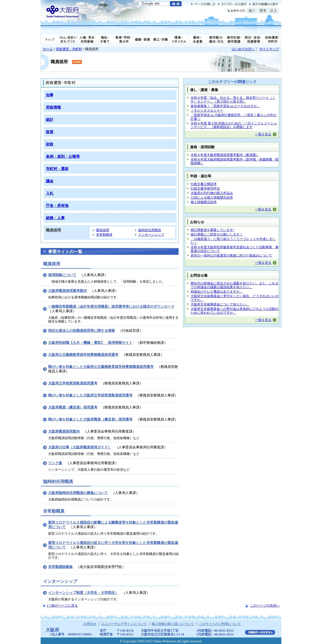Screen dimensions: 322x644
Task: Open 入札 category
Action: click(x=50, y=193)
